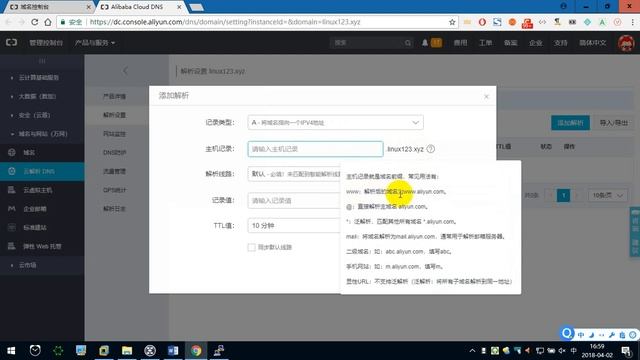Open the 费用 header menu

460,42
